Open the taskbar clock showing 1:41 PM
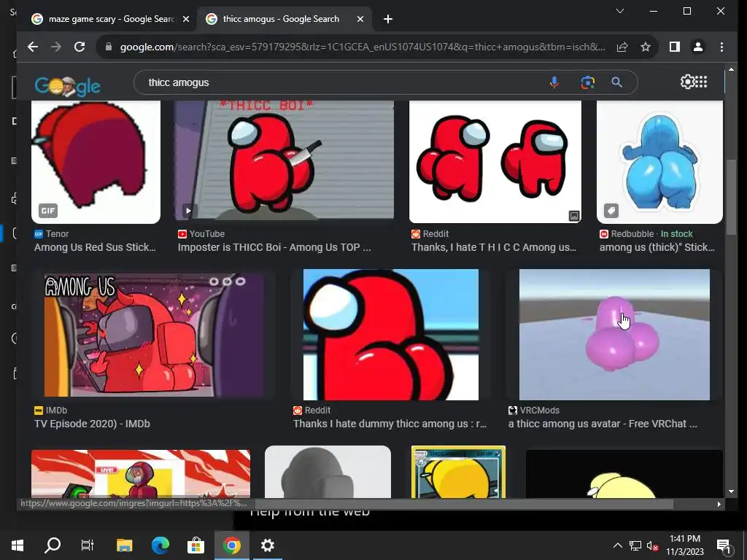This screenshot has width=747, height=560. tap(684, 545)
